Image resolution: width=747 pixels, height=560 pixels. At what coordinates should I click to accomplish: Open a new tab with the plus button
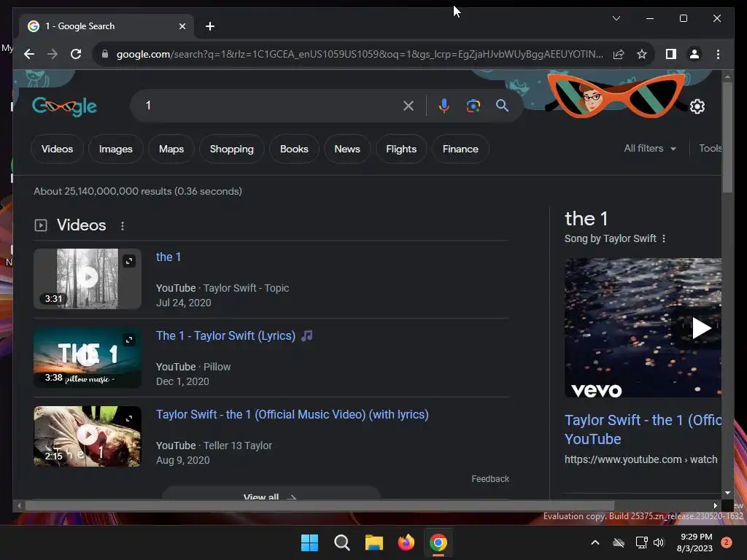[x=210, y=26]
